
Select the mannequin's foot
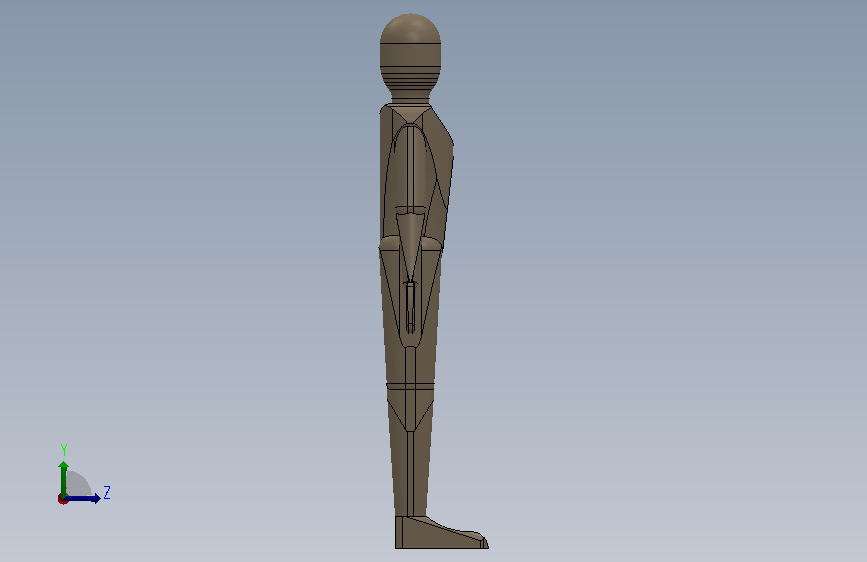click(441, 533)
